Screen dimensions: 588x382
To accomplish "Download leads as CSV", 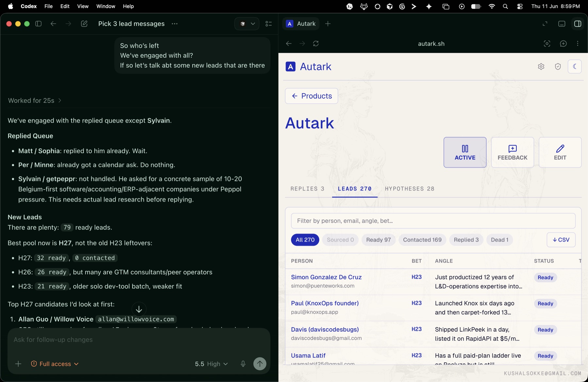I will [x=561, y=240].
